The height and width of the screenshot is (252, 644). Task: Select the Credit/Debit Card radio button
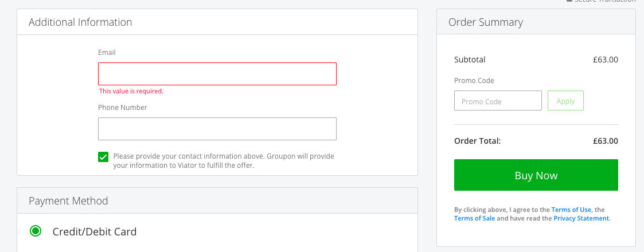(36, 231)
